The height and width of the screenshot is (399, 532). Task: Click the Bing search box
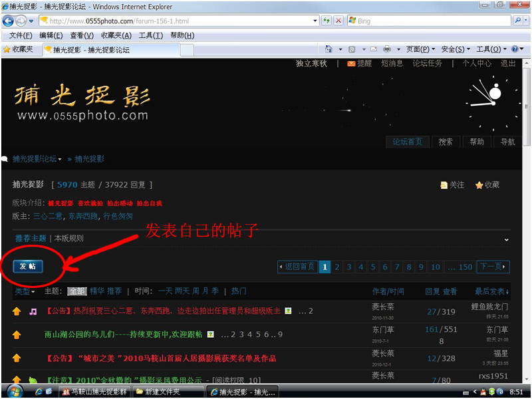(429, 21)
